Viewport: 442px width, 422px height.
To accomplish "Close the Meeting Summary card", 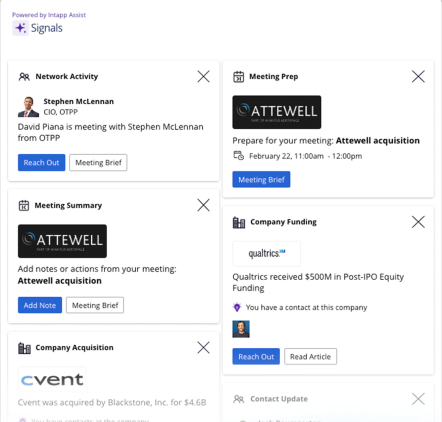I will click(x=203, y=205).
